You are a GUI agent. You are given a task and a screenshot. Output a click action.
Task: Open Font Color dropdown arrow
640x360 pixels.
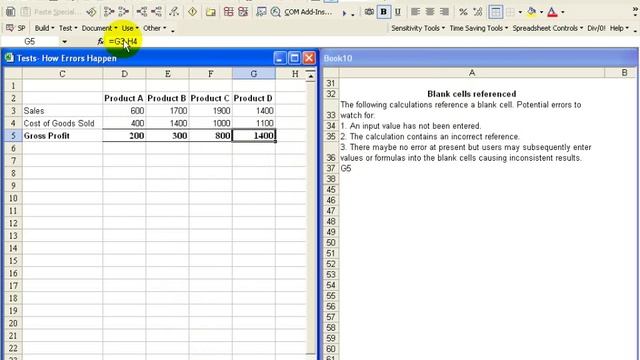click(x=563, y=12)
